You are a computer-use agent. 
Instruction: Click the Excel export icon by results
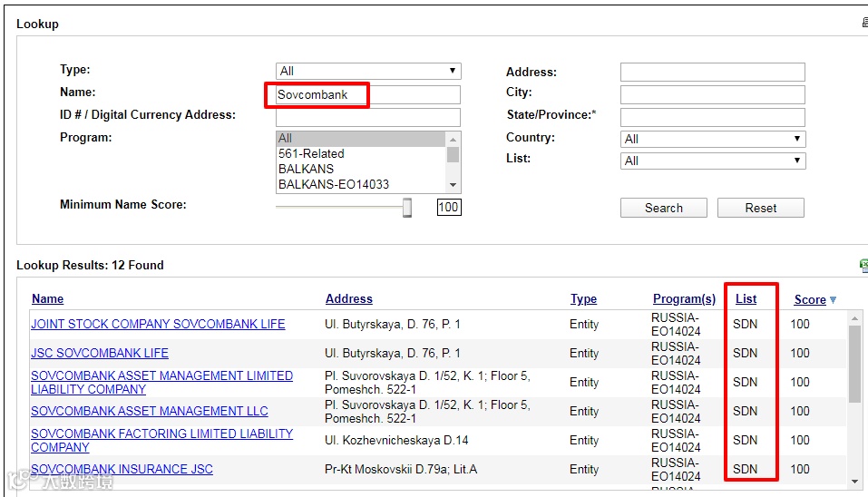click(863, 266)
